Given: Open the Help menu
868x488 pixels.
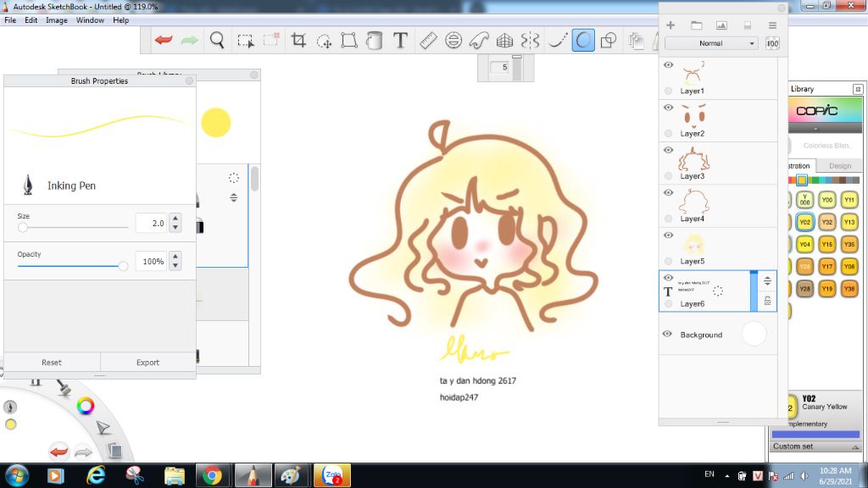Looking at the screenshot, I should point(120,20).
